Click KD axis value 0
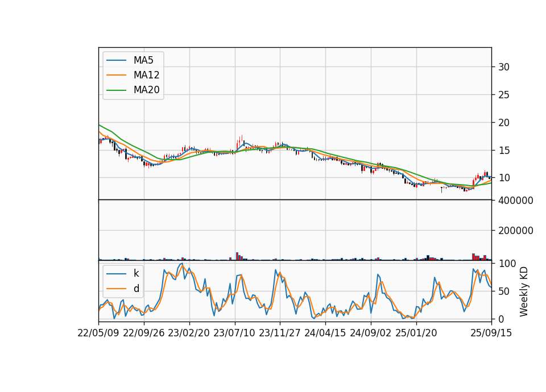The image size is (546, 392). point(501,319)
